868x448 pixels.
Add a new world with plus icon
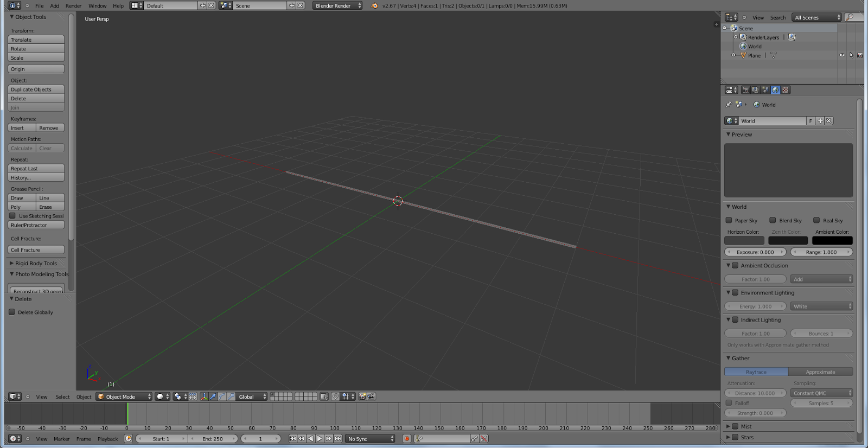click(x=820, y=121)
